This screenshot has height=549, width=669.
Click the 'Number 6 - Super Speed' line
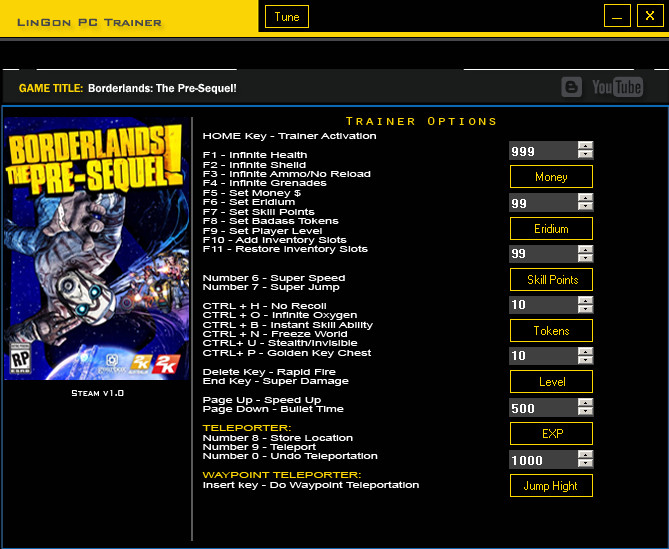[x=274, y=278]
